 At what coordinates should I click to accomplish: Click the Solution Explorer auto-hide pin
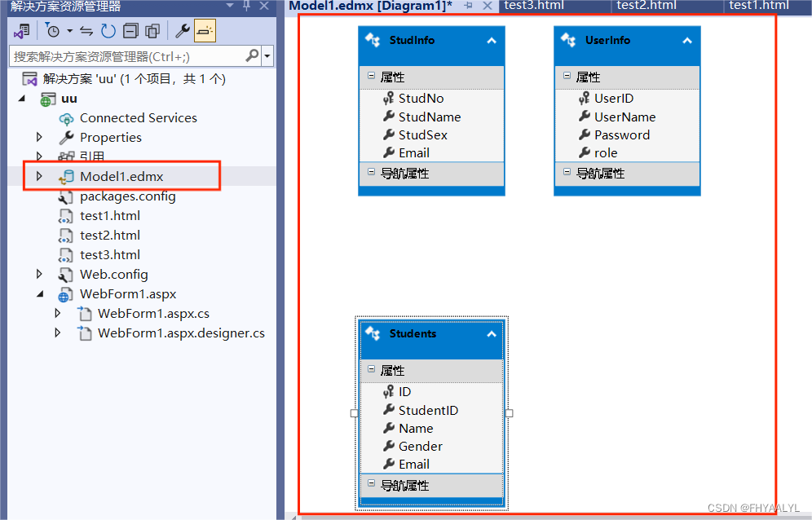246,6
